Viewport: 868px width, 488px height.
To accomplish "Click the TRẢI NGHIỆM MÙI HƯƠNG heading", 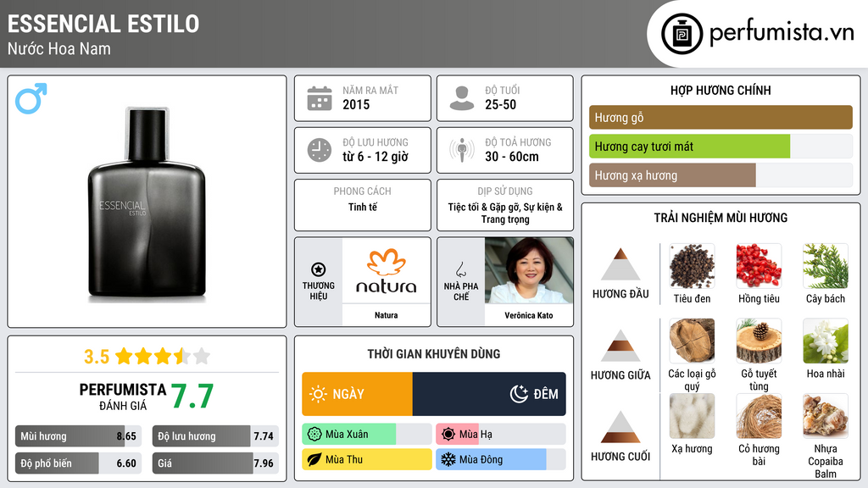I will pyautogui.click(x=721, y=218).
